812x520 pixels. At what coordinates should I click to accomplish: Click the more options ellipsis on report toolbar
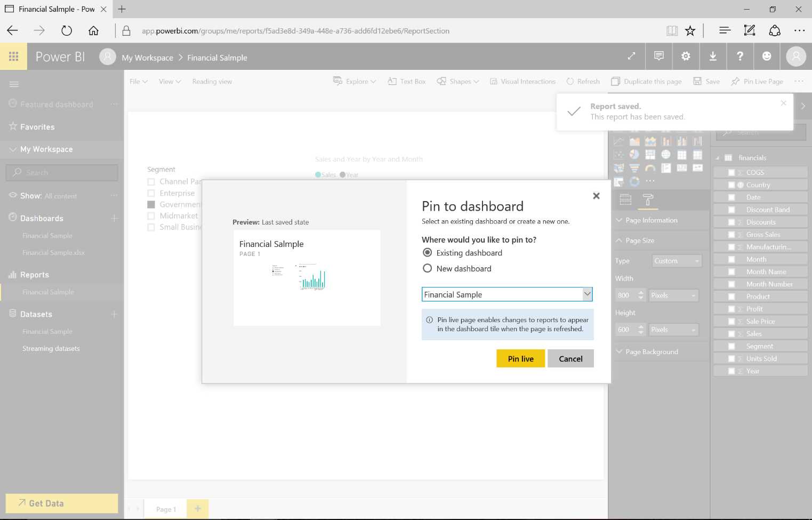click(798, 81)
